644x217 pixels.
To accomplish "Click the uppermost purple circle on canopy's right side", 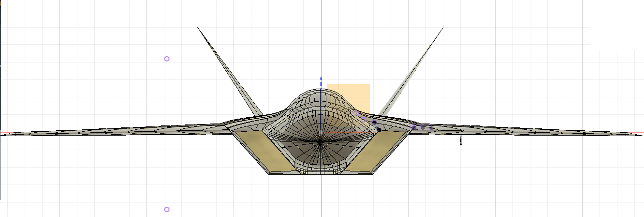I will pyautogui.click(x=357, y=113).
